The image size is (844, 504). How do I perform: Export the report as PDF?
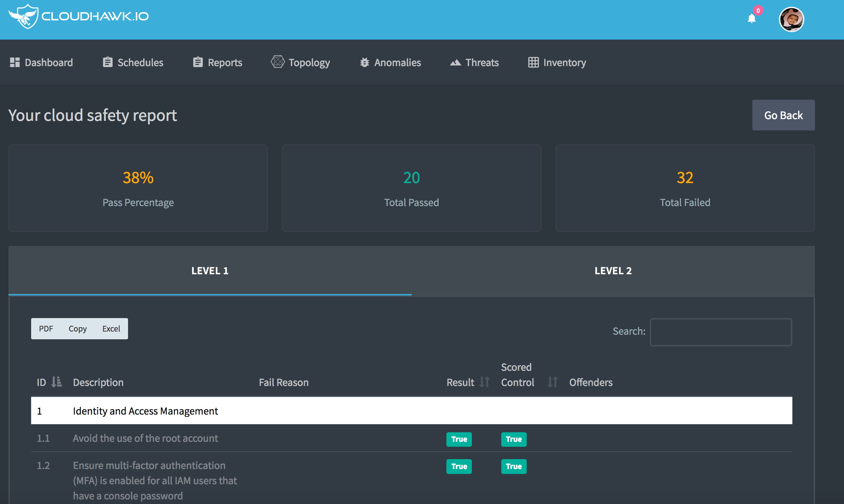46,328
